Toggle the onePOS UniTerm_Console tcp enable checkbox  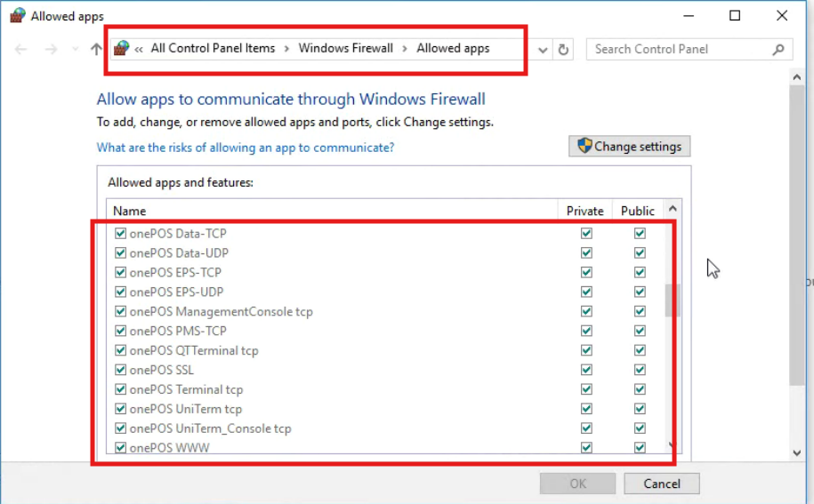click(120, 428)
